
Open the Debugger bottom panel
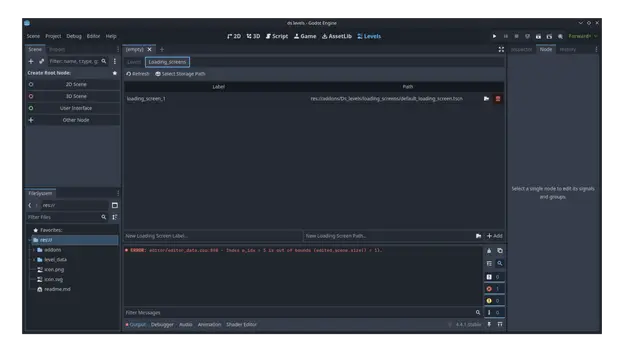pyautogui.click(x=162, y=325)
